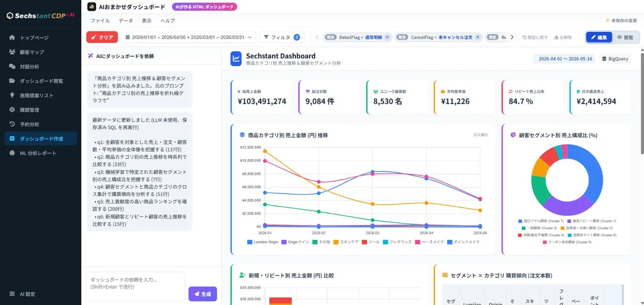Open the ヘルプ menu

167,21
